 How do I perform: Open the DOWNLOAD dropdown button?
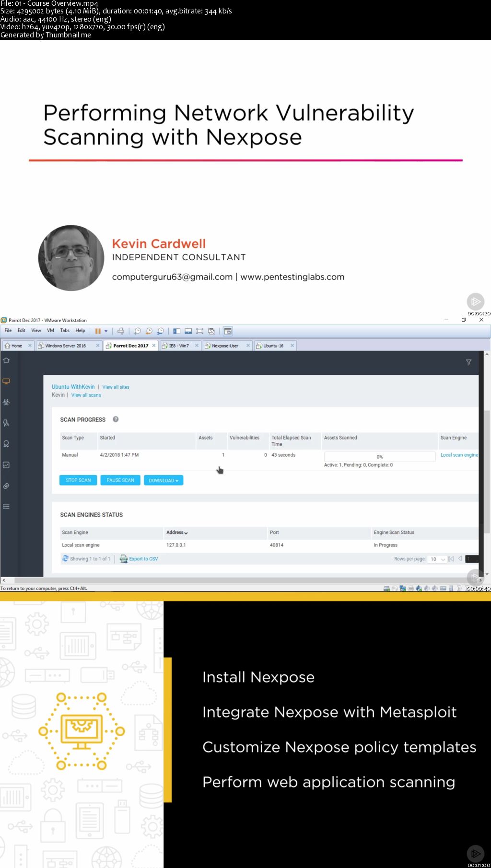point(164,480)
